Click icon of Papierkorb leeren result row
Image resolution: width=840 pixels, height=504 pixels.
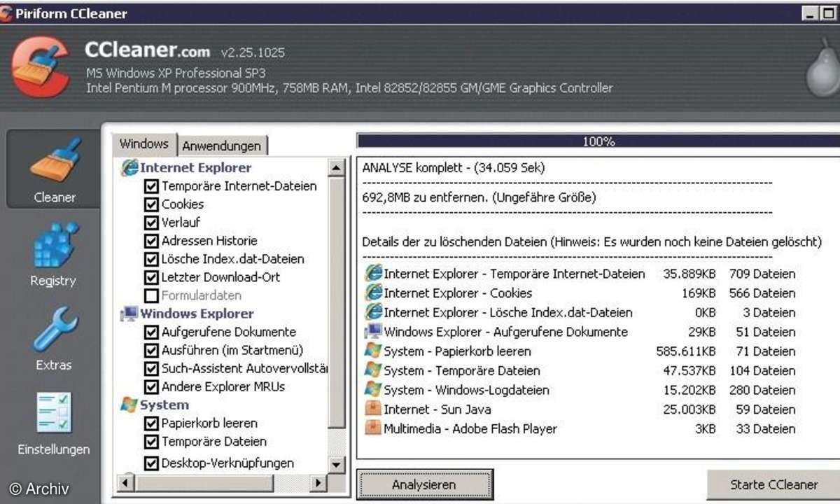[x=373, y=351]
